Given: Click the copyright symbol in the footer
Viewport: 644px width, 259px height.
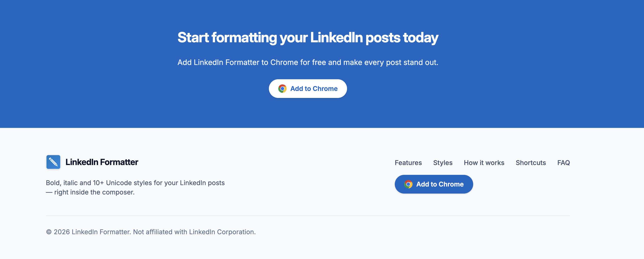Looking at the screenshot, I should pyautogui.click(x=49, y=232).
